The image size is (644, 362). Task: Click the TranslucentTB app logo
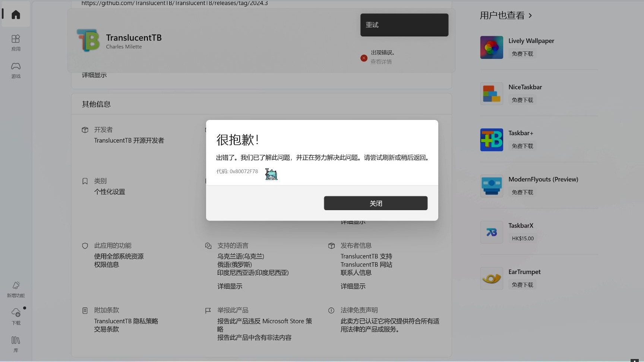(x=88, y=40)
